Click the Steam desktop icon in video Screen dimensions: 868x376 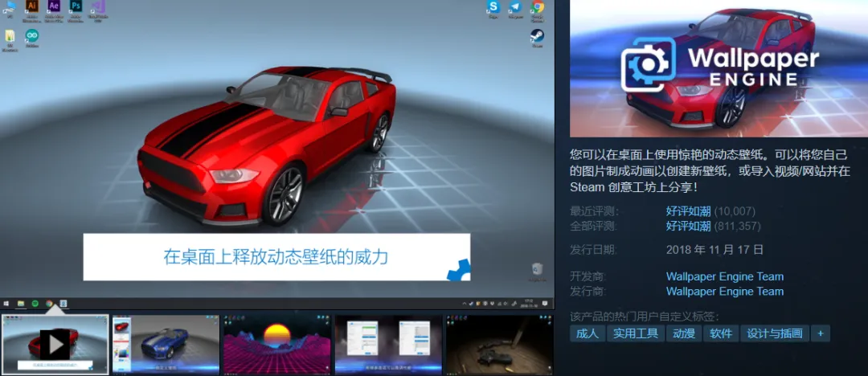pos(537,35)
